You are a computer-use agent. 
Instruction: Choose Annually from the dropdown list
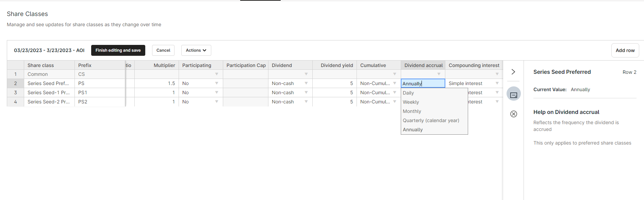(412, 130)
